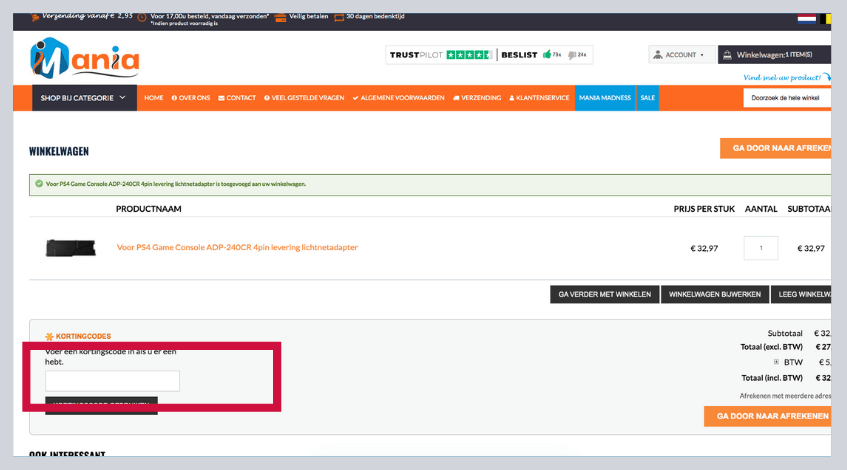Screen dimensions: 847x470
Task: Click the discount code input field
Action: (112, 381)
